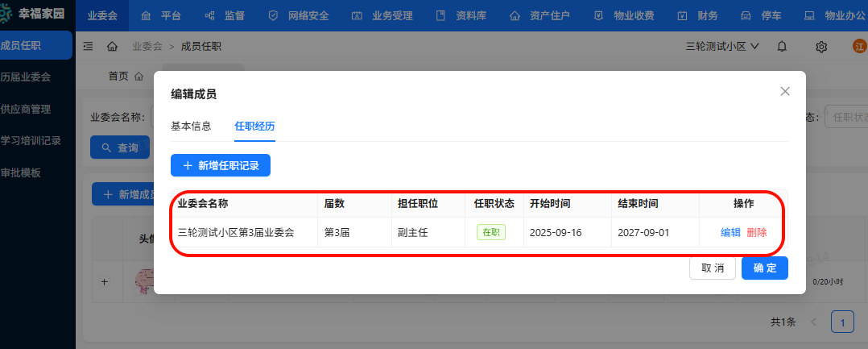Cancel the dialog with 取消
Viewport: 868px width, 349px height.
713,268
